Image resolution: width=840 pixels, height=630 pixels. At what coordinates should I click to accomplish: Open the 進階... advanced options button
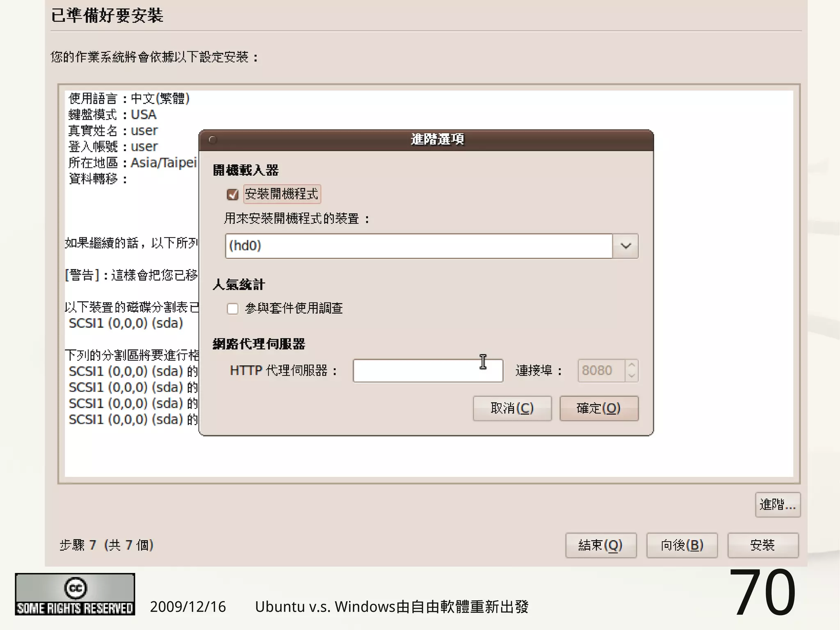(778, 504)
